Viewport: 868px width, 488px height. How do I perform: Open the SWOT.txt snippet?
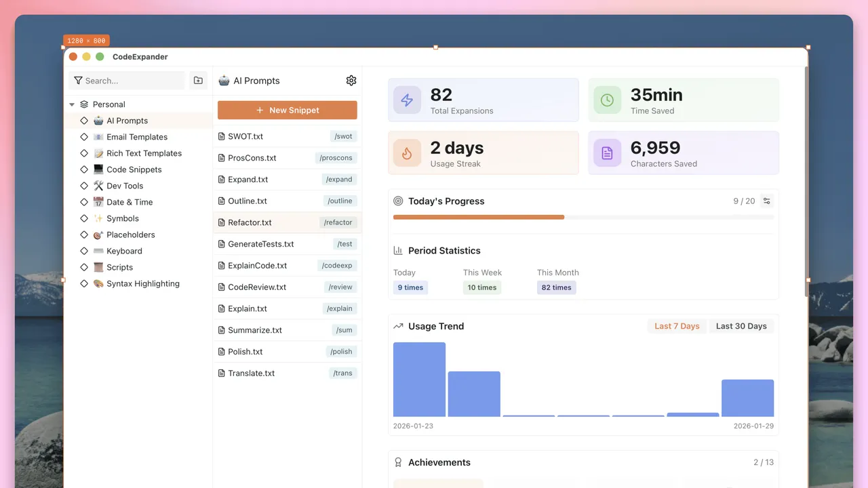[x=288, y=136]
